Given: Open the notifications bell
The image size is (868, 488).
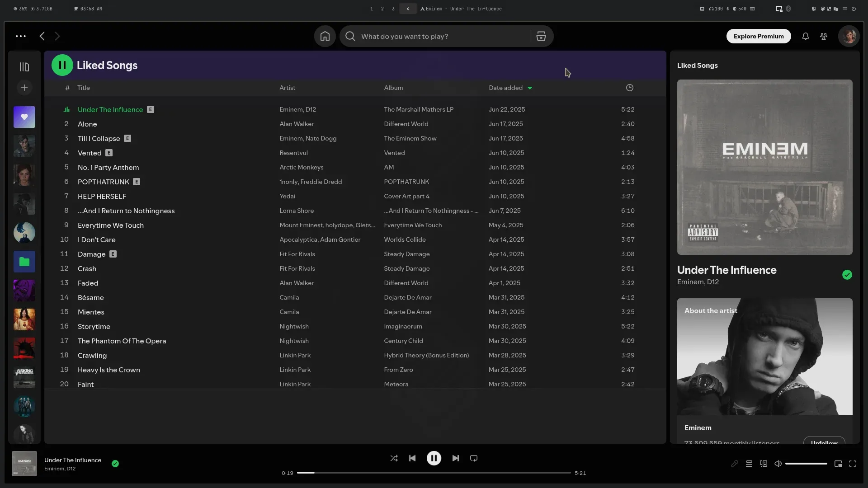Looking at the screenshot, I should pos(806,36).
